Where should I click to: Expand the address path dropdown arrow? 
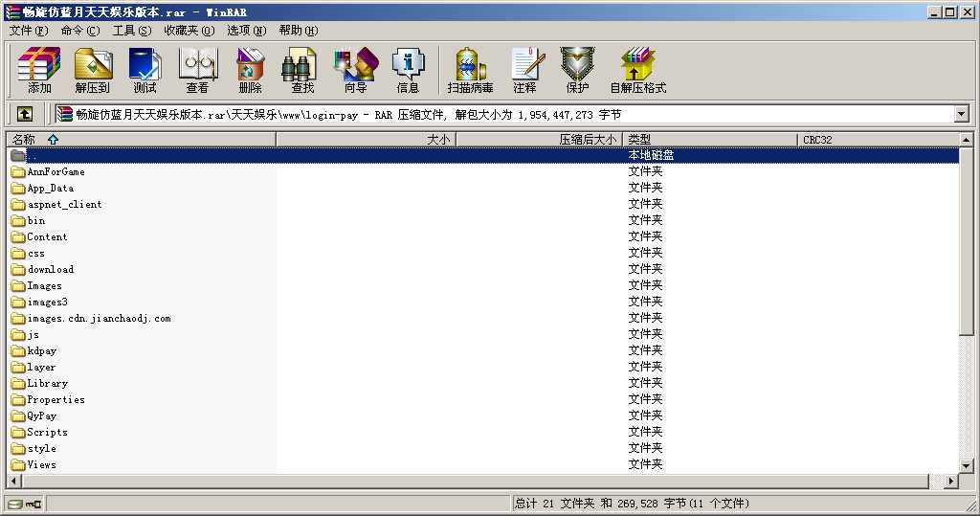(961, 114)
